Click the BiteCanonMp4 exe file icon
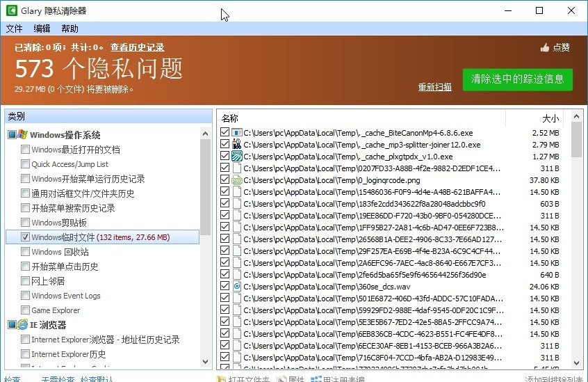Viewport: 588px width, 382px height. tap(236, 133)
